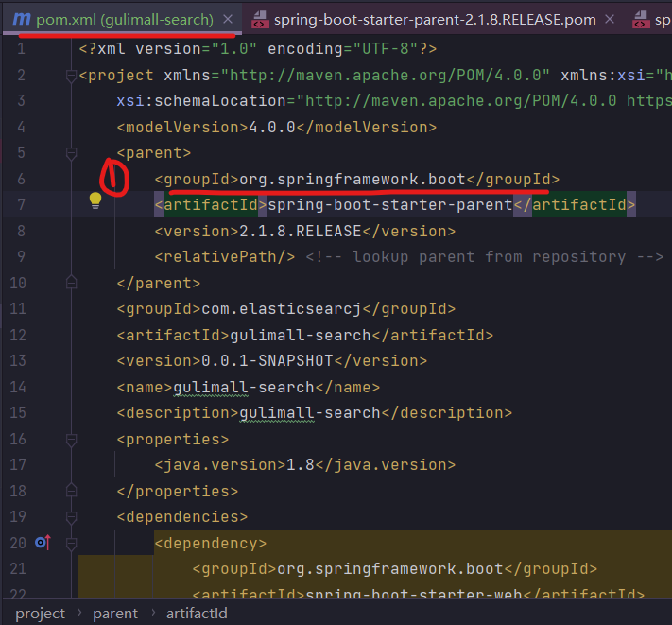The width and height of the screenshot is (672, 625).
Task: Click fold end marker on line 10
Action: point(71,283)
